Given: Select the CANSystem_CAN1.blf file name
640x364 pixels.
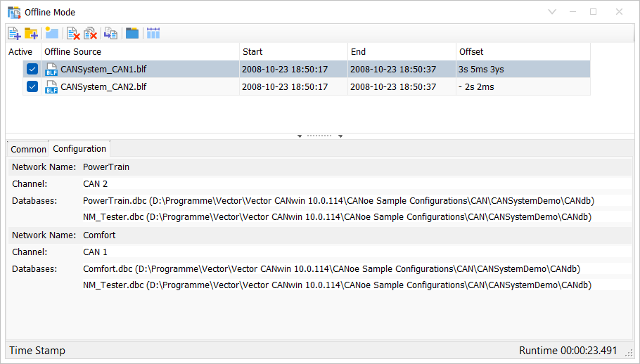Looking at the screenshot, I should click(x=103, y=70).
